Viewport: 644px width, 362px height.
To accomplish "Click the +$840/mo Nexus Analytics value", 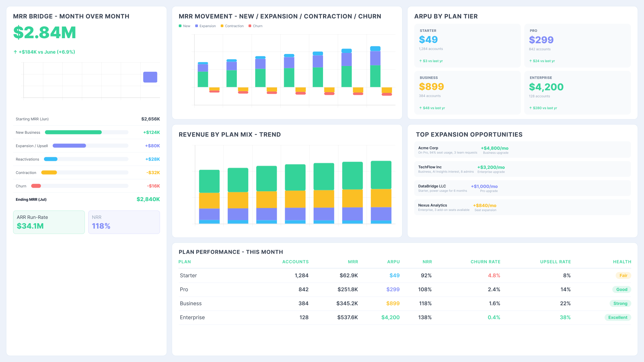I will coord(485,205).
